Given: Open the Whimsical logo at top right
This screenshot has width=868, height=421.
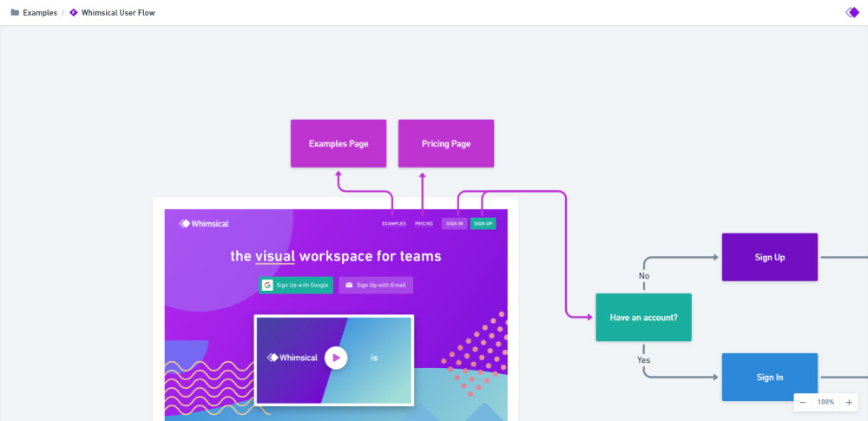Looking at the screenshot, I should (852, 12).
